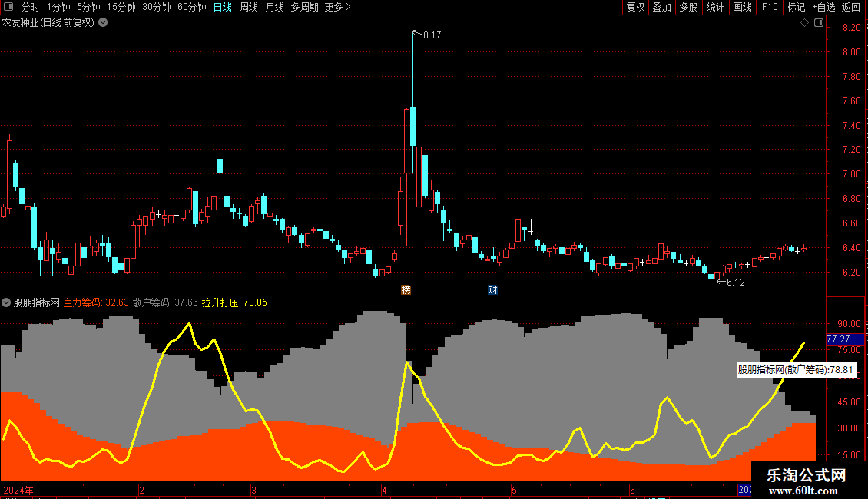Click the 2024年 date axis label
868x499 pixels.
(18, 490)
